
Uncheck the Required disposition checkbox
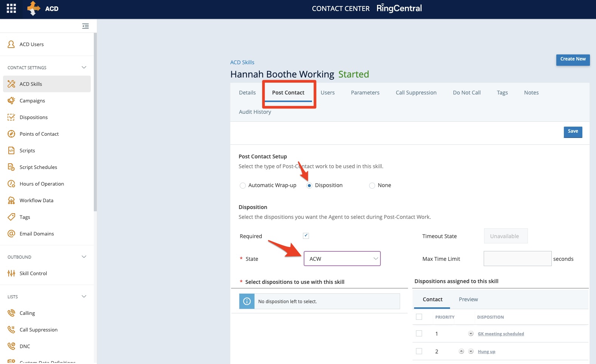pyautogui.click(x=306, y=236)
